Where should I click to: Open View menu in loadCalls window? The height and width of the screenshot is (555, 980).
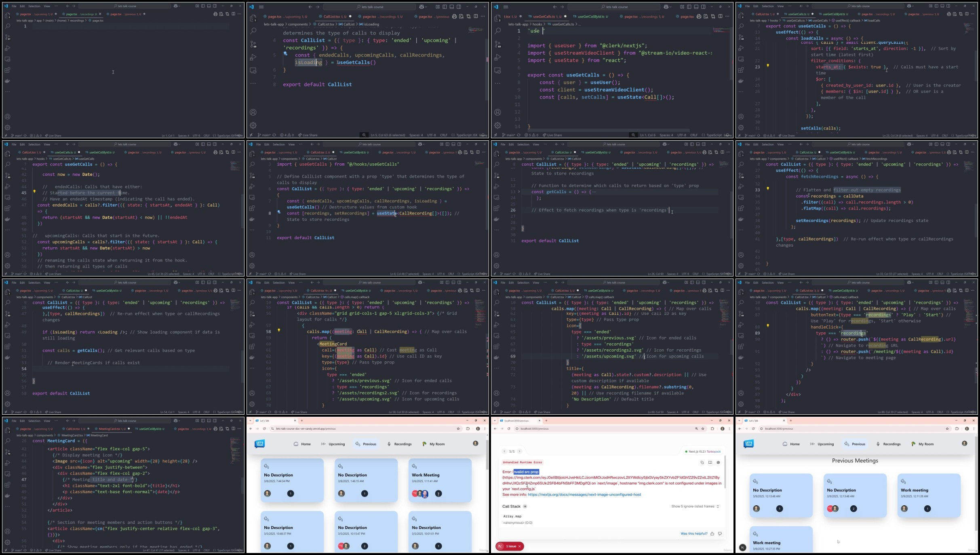point(780,6)
